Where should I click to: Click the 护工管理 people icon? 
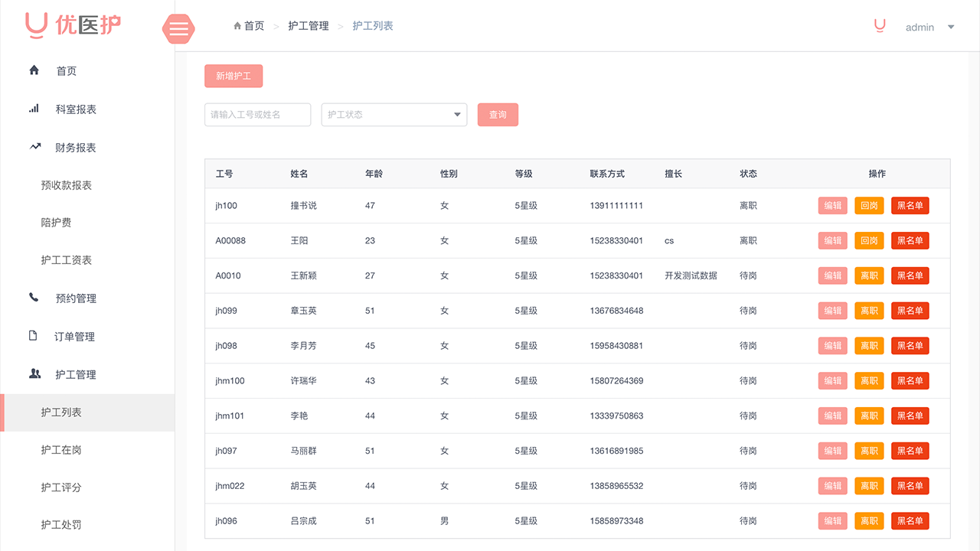34,374
